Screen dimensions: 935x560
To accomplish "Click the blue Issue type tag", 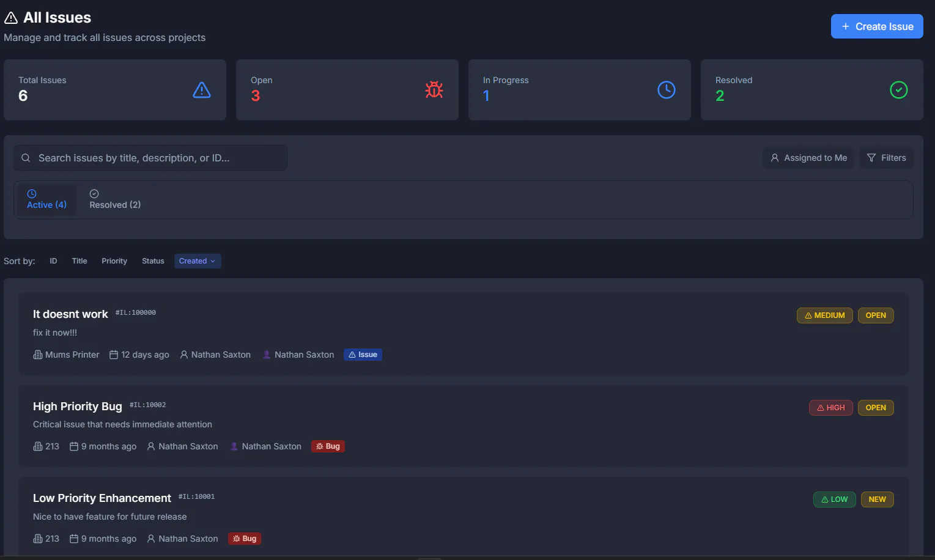I will click(363, 355).
